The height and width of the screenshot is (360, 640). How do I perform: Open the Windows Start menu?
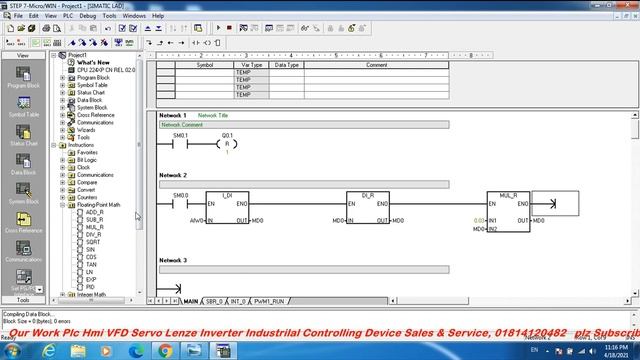(12, 351)
